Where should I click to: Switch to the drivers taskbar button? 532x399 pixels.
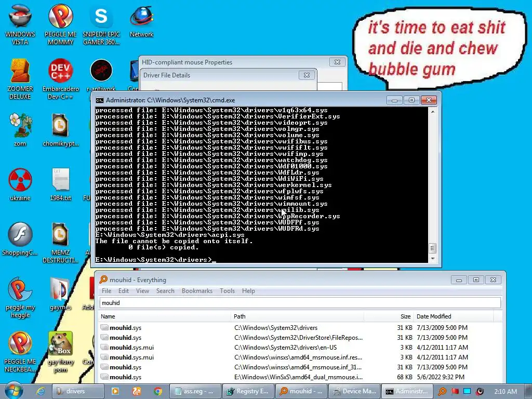[x=78, y=391]
